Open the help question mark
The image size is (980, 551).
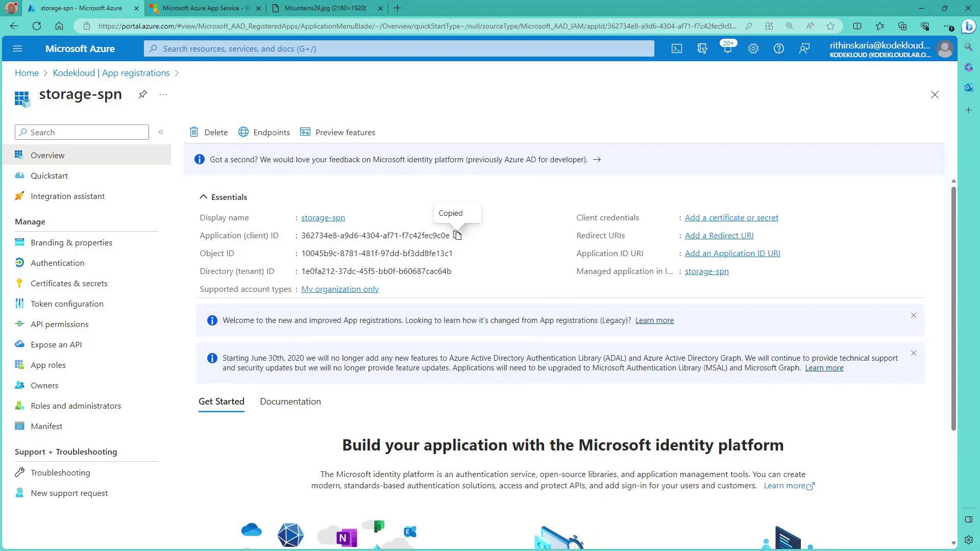(x=778, y=48)
